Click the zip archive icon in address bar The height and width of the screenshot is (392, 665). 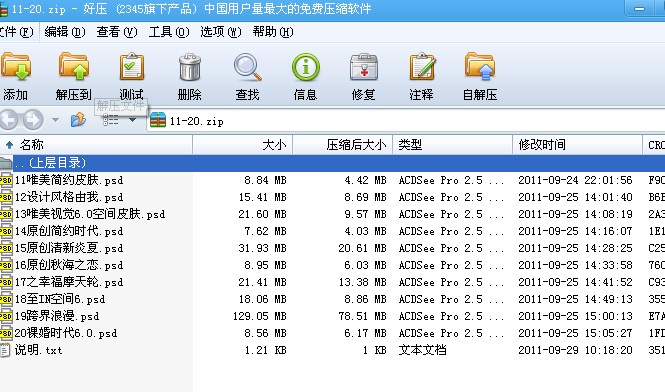point(158,120)
